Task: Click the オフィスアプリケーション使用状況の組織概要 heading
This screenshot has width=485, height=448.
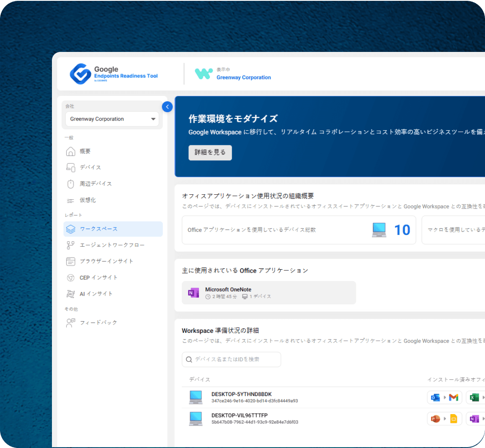Action: 248,196
